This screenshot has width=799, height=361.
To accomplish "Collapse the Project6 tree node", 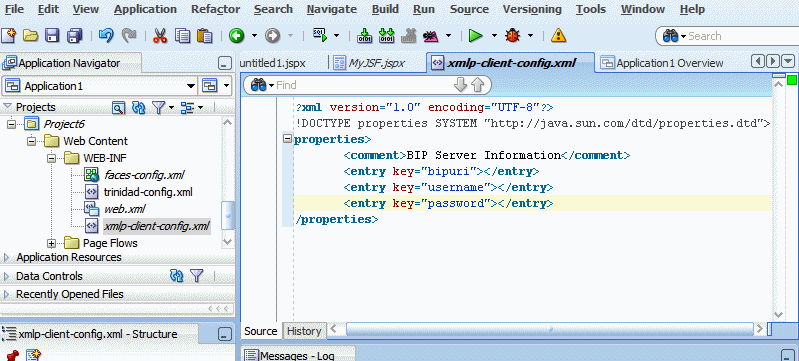I will [12, 124].
